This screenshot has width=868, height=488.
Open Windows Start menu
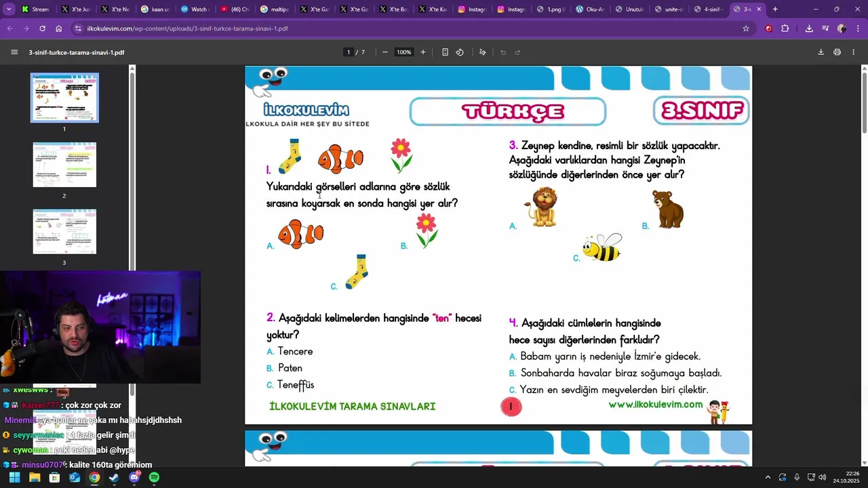(x=14, y=477)
